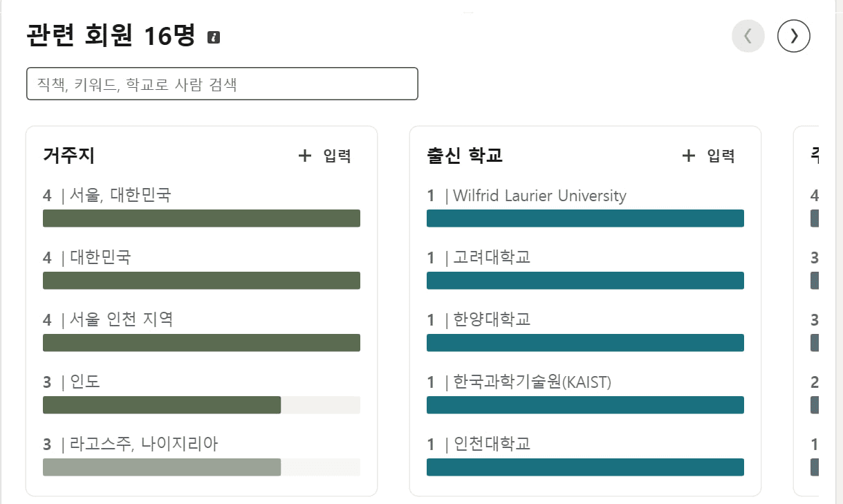
Task: Focus the 직책, 키워드, 학교 search field
Action: click(x=222, y=84)
